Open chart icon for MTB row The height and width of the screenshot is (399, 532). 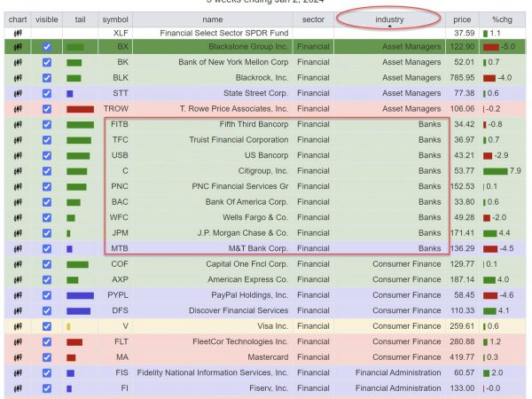pyautogui.click(x=18, y=248)
